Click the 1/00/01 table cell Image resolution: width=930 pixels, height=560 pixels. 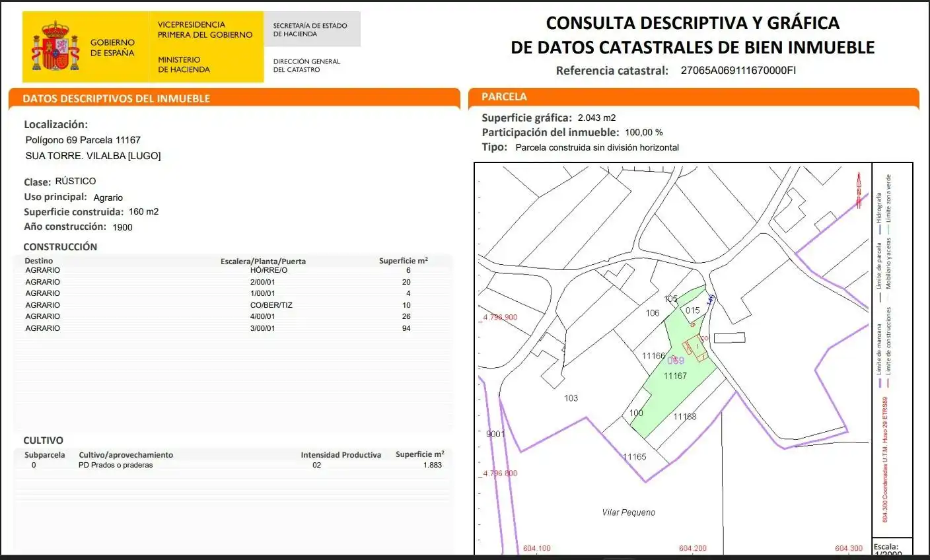(263, 293)
